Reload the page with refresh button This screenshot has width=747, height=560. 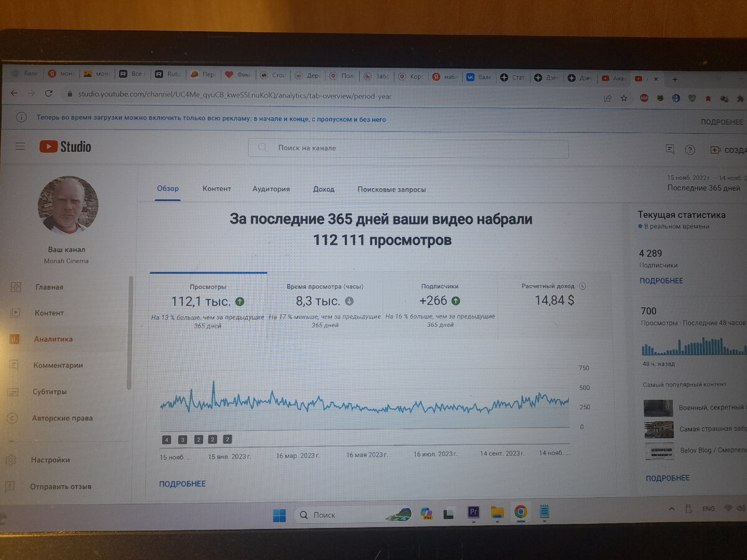coord(49,93)
